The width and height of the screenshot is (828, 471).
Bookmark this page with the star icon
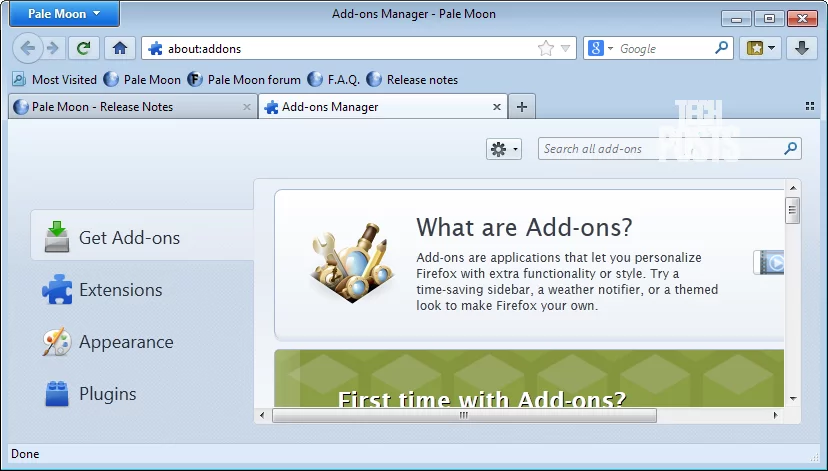(545, 49)
